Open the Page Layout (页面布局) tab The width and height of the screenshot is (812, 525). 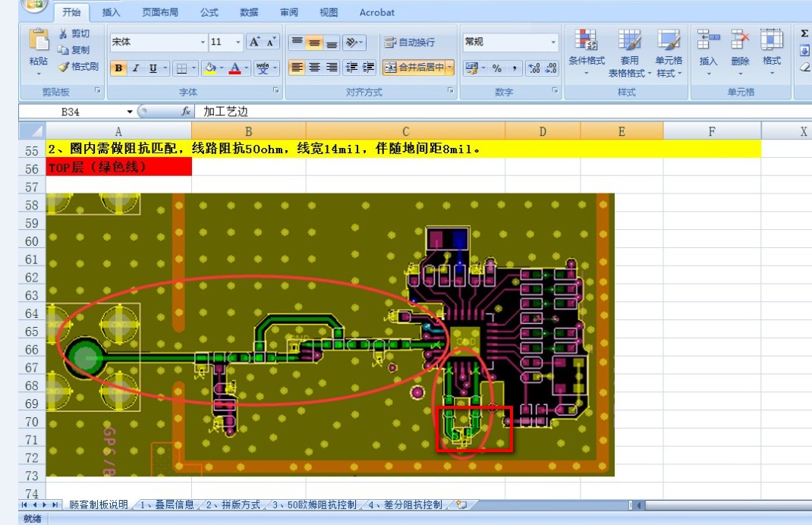coord(160,12)
